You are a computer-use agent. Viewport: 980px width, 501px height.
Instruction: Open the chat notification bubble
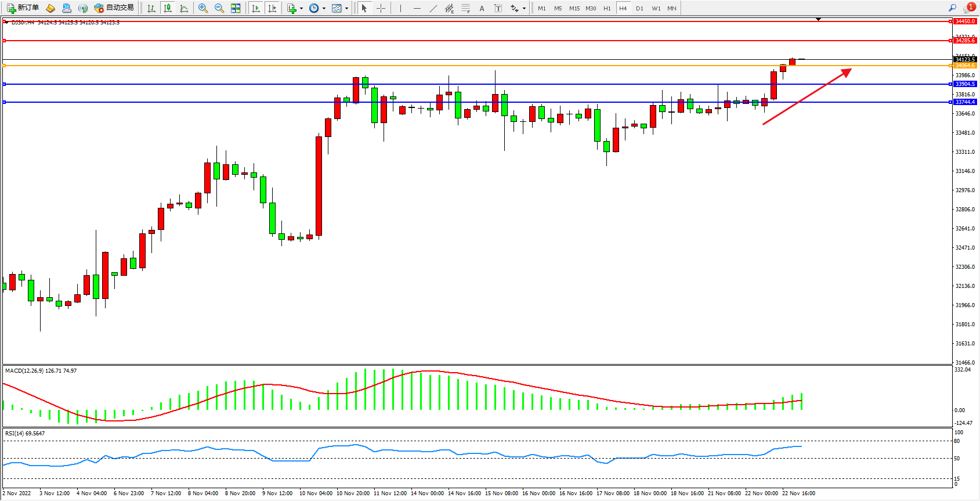pyautogui.click(x=968, y=8)
